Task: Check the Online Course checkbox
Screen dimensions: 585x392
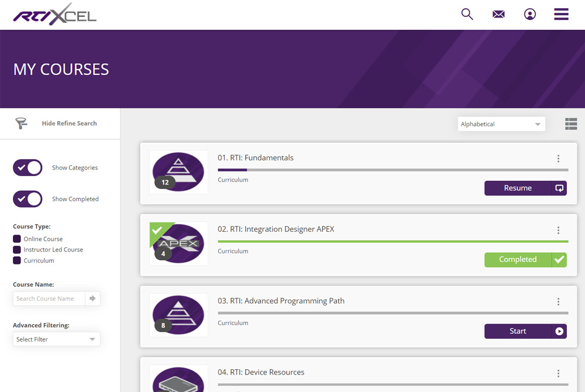Action: [17, 239]
